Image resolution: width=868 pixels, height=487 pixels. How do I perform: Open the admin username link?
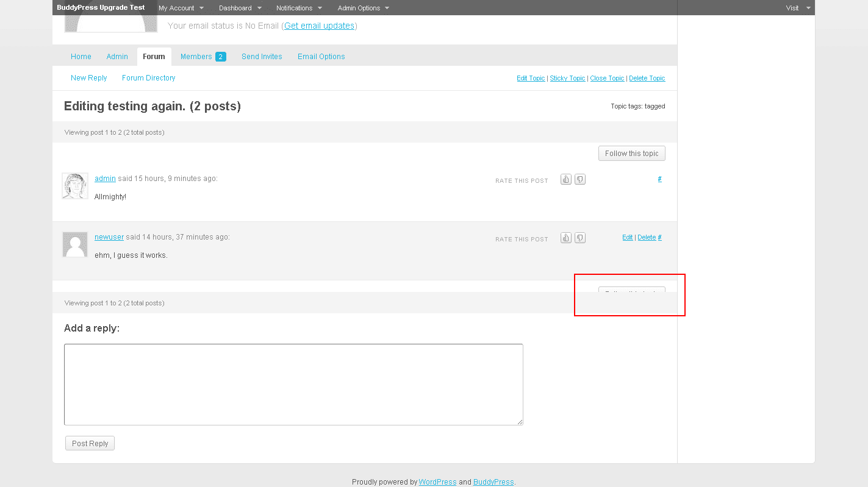pos(105,179)
